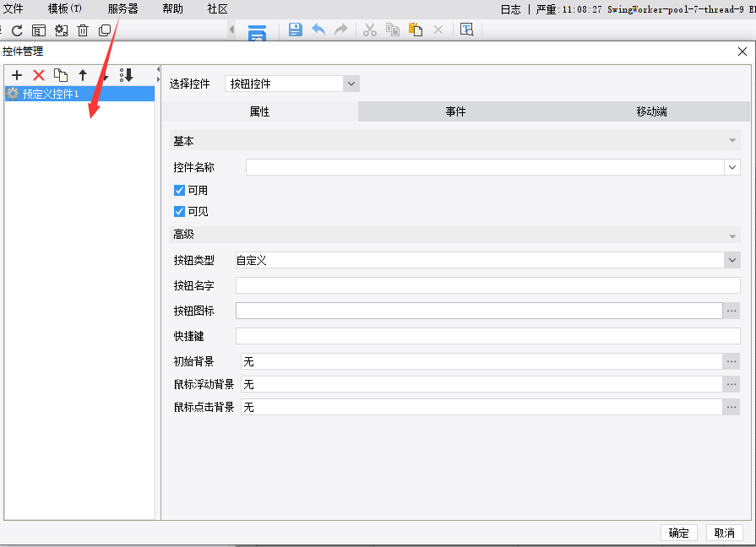Click the trash bin delete icon in toolbar
The height and width of the screenshot is (547, 756).
pos(83,30)
